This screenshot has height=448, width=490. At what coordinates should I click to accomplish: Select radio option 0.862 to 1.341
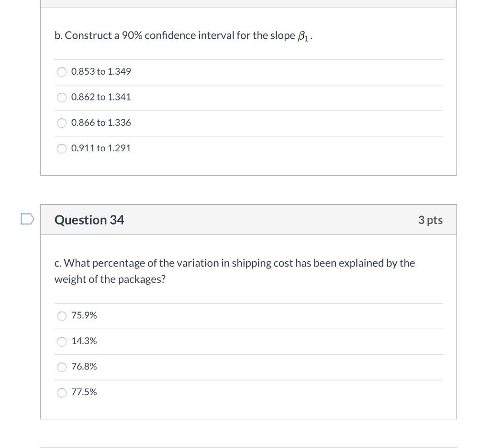point(62,97)
